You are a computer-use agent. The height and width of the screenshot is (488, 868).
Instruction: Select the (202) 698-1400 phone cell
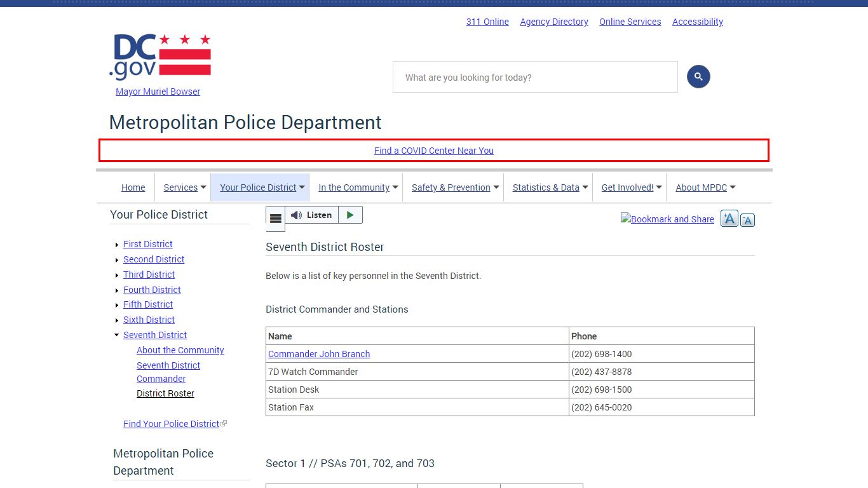pos(661,354)
